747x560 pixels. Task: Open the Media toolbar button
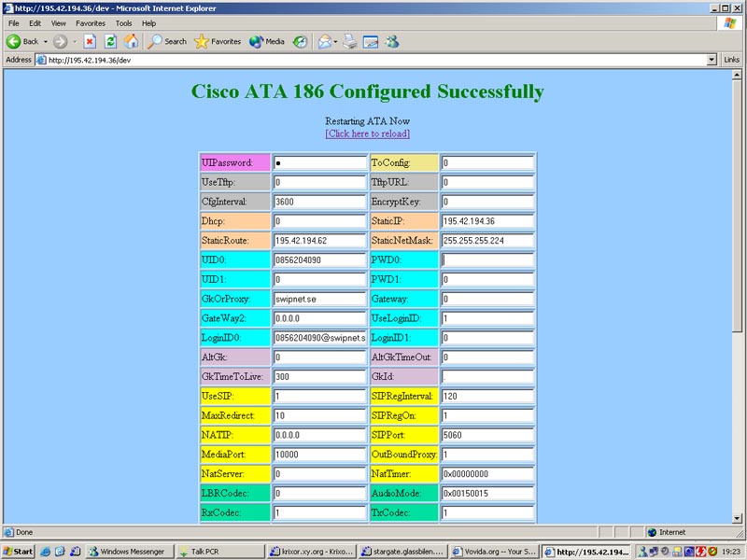pos(267,42)
